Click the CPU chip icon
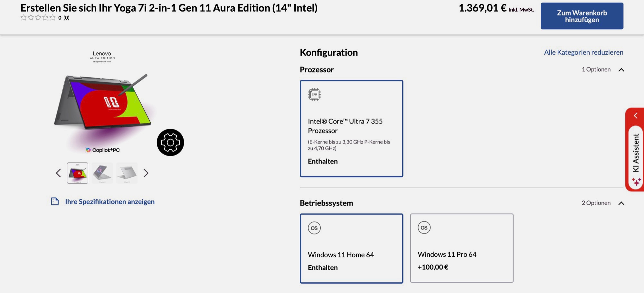This screenshot has height=293, width=644. (x=314, y=95)
